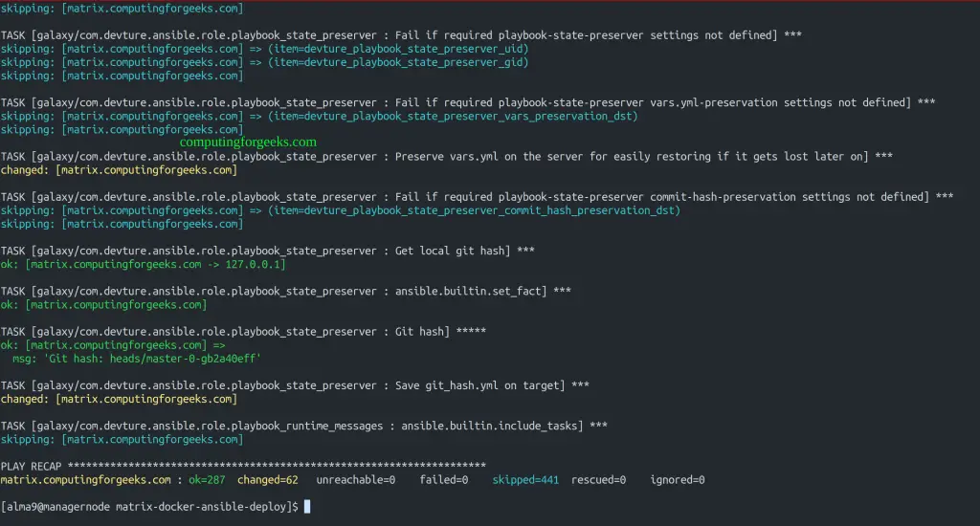Click the rescued=0 recap value

[598, 480]
